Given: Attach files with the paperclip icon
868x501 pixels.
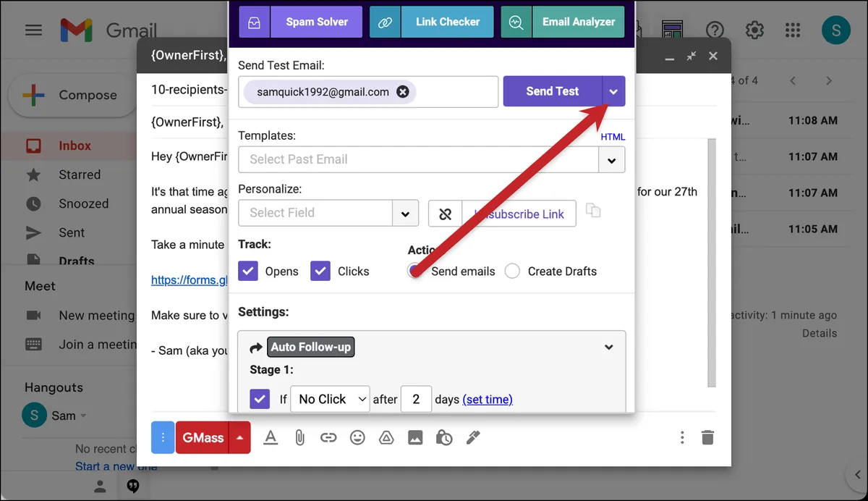Looking at the screenshot, I should point(299,437).
